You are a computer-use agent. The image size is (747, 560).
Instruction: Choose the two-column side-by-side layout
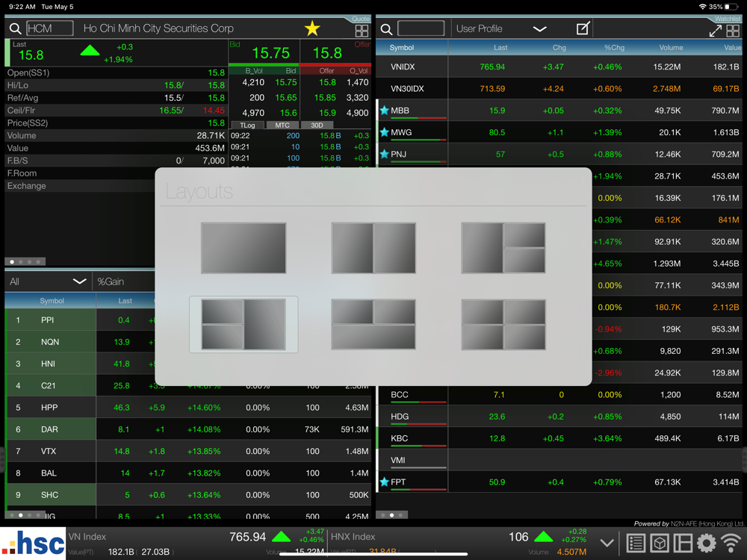pyautogui.click(x=373, y=248)
